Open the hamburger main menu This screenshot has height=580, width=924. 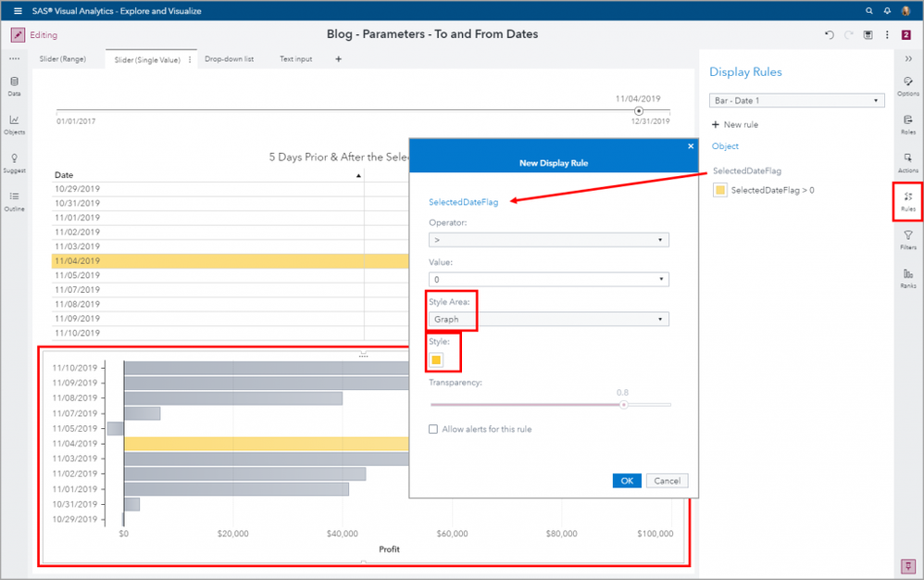point(18,10)
